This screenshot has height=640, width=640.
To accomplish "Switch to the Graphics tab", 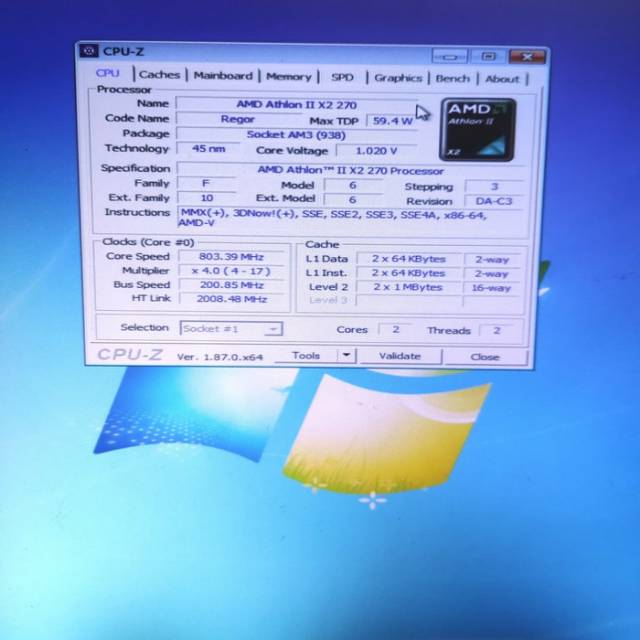I will [398, 78].
